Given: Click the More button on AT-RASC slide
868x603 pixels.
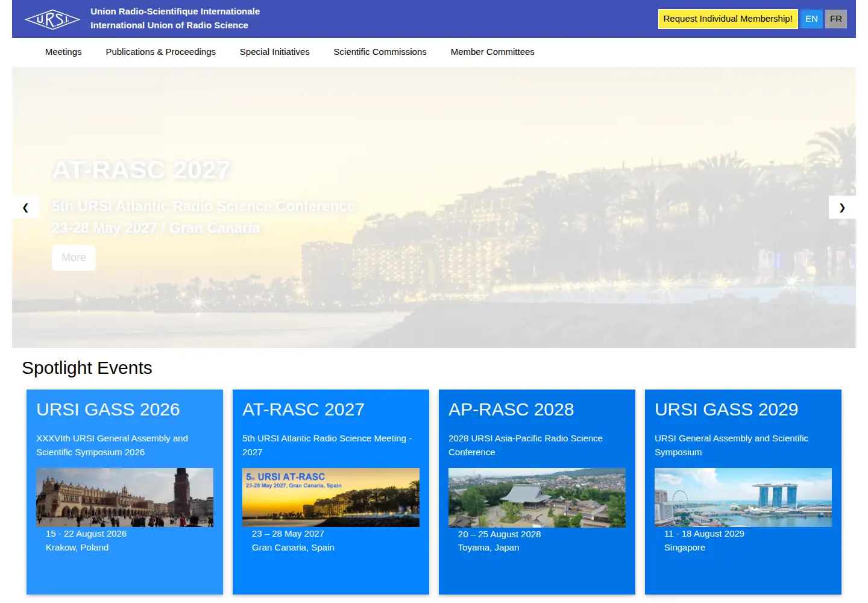Looking at the screenshot, I should pos(74,257).
